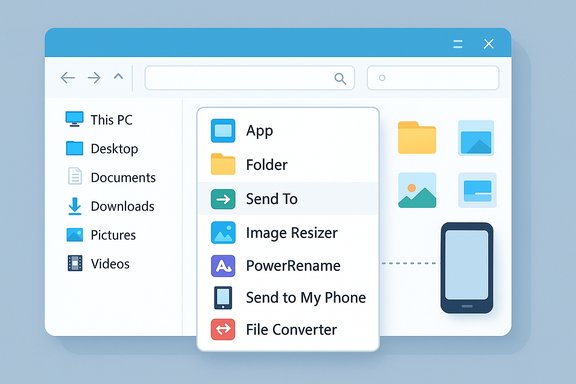Open the title bar menu icon

[458, 44]
